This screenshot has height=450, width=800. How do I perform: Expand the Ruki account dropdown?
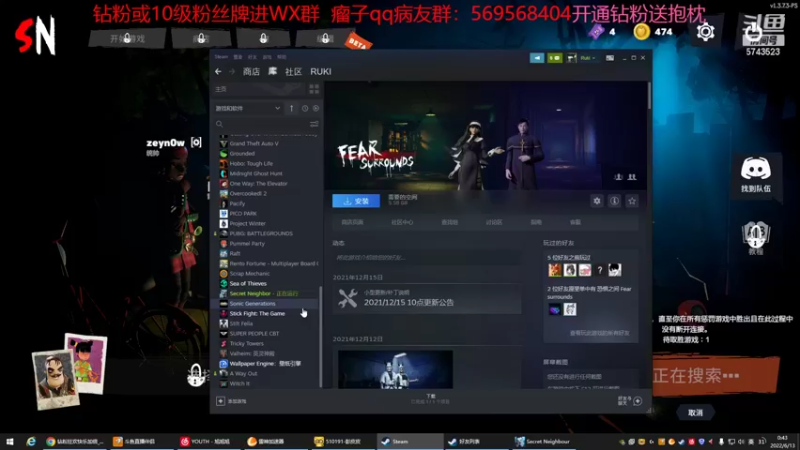click(588, 58)
